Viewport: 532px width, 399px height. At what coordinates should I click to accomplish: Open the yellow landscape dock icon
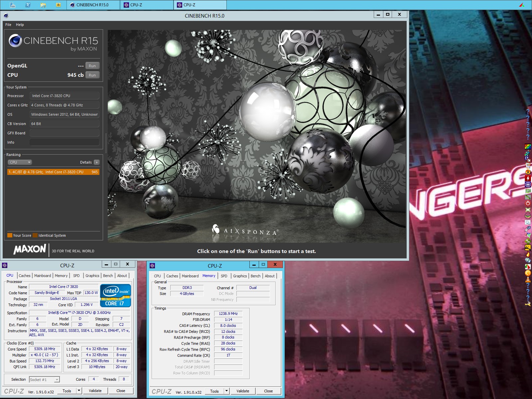528,247
